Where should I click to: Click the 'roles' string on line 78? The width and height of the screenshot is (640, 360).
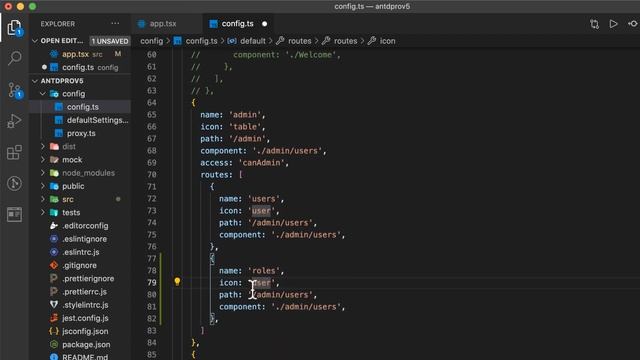263,271
